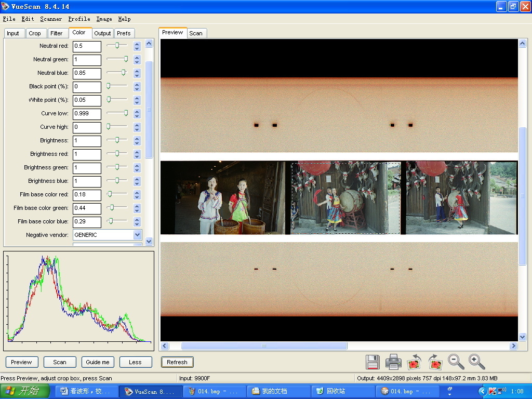Rotate the image left with the rotate icon

414,362
